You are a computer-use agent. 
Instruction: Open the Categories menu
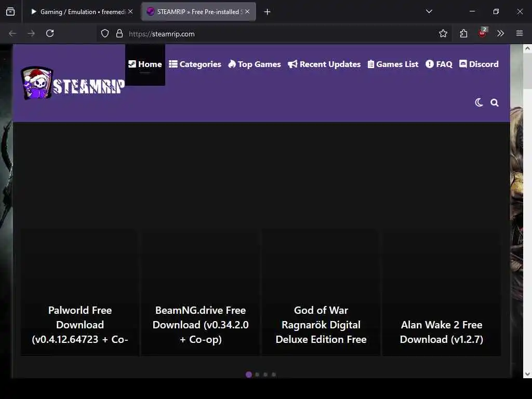(x=195, y=64)
